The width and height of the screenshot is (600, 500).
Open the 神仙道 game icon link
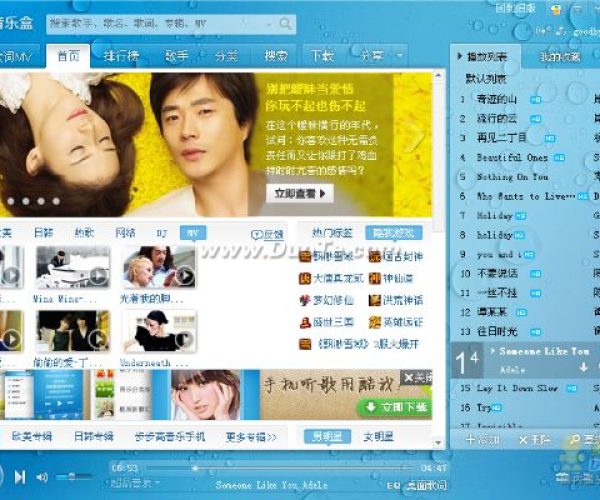pyautogui.click(x=375, y=279)
